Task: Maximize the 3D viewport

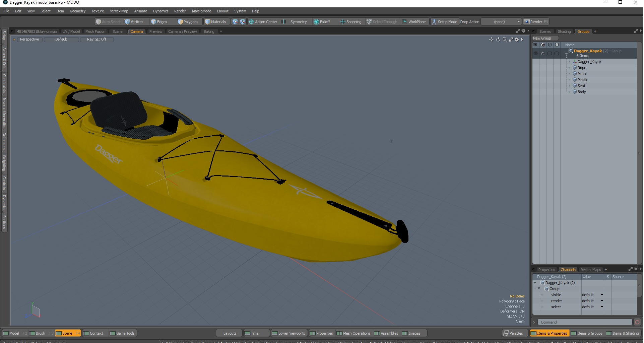Action: pyautogui.click(x=511, y=40)
